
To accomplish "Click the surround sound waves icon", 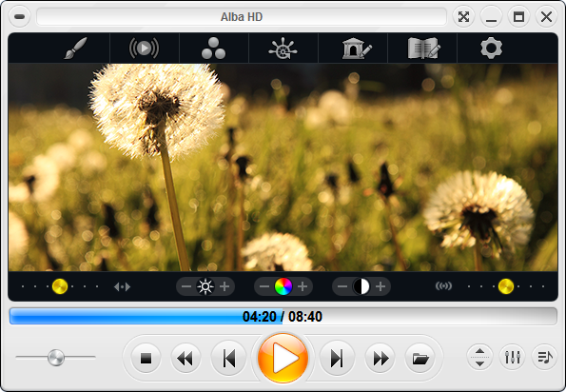I will [443, 286].
